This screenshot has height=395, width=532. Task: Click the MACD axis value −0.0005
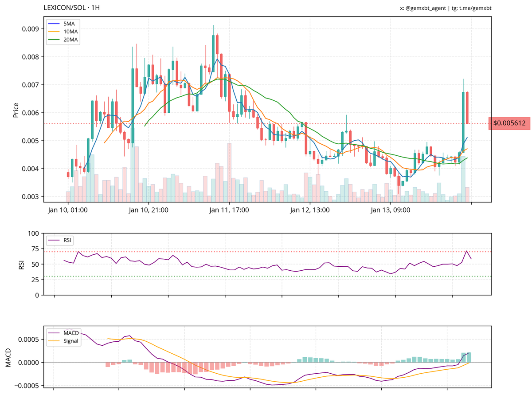click(26, 385)
